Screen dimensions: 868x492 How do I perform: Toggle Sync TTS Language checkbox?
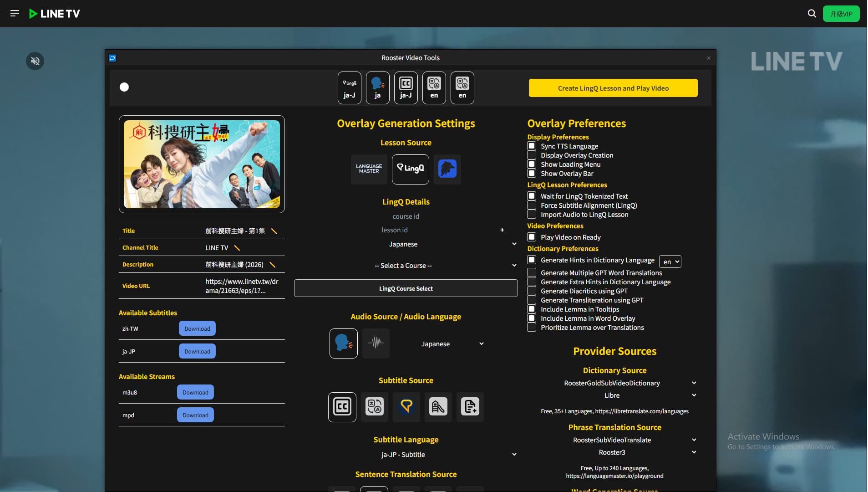[531, 146]
